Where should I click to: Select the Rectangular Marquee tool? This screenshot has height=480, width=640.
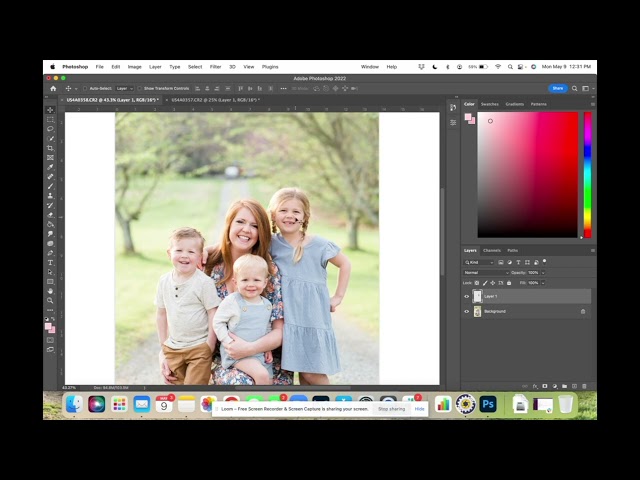pos(50,120)
